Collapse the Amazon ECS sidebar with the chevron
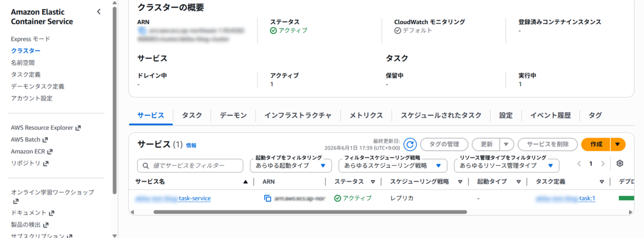Image resolution: width=644 pixels, height=238 pixels. [98, 12]
